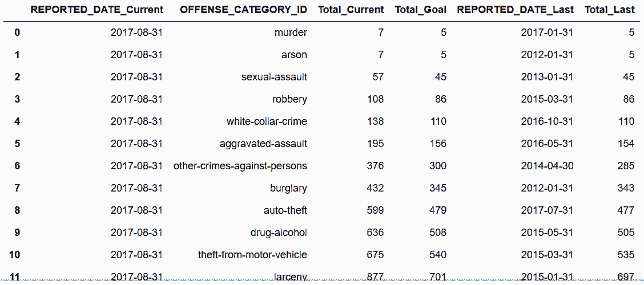644x285 pixels.
Task: Click the REPORTED_DATE_Last column header
Action: [x=515, y=10]
